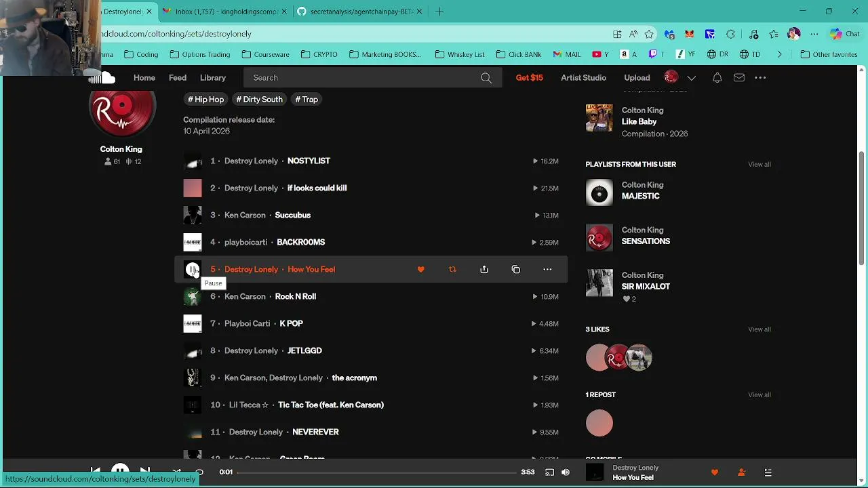Click the search magnifier icon
The image size is (868, 488).
(x=486, y=78)
